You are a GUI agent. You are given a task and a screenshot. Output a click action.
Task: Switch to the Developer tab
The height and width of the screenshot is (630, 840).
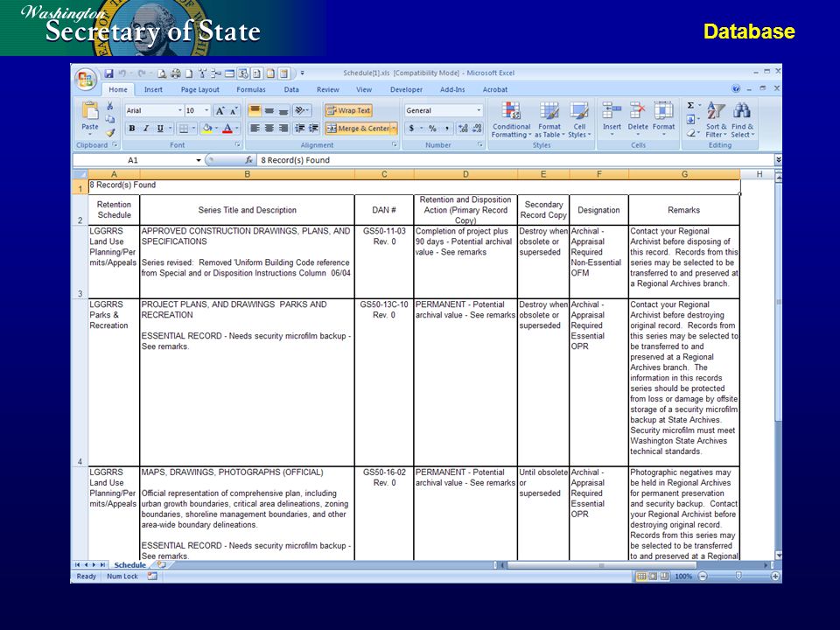click(x=406, y=89)
